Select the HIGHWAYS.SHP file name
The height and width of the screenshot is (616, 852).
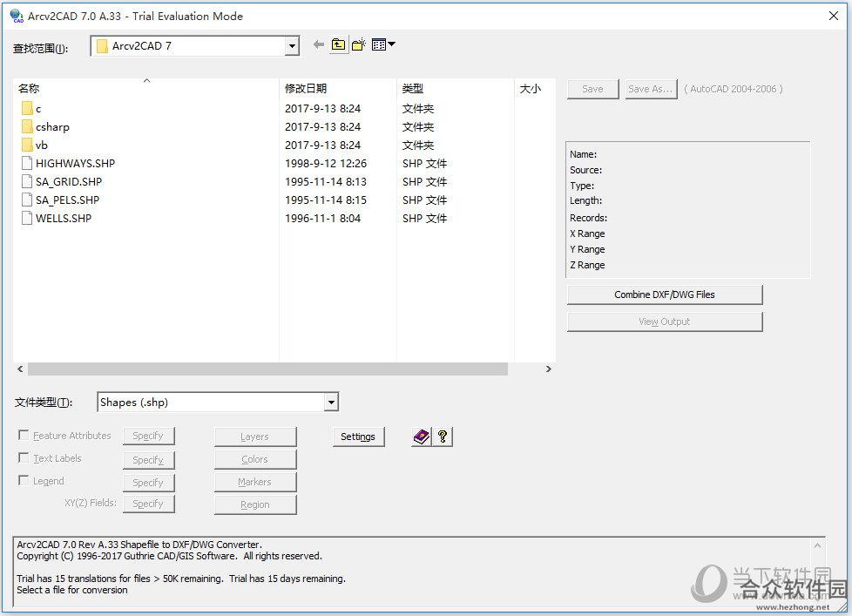click(x=76, y=164)
